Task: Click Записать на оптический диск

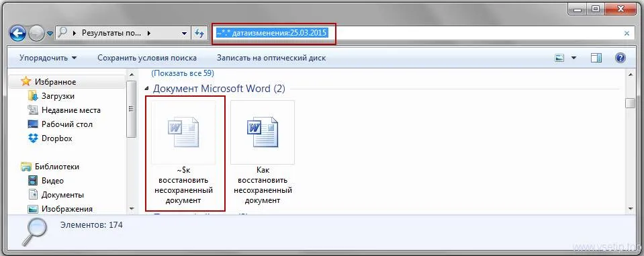Action: pos(271,58)
